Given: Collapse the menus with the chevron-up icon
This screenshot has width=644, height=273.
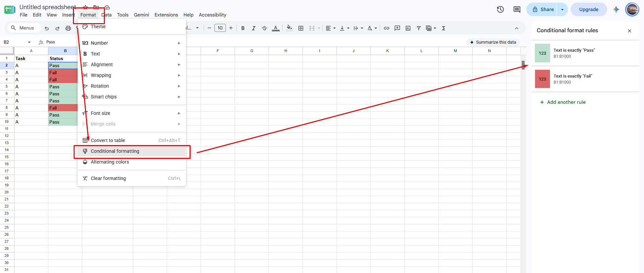Looking at the screenshot, I should pyautogui.click(x=517, y=28).
